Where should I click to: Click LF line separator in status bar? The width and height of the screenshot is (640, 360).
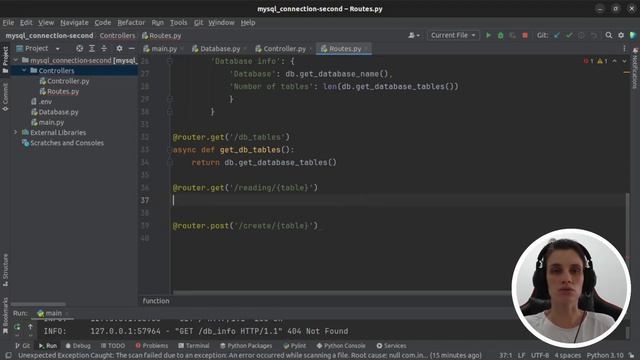pos(521,356)
